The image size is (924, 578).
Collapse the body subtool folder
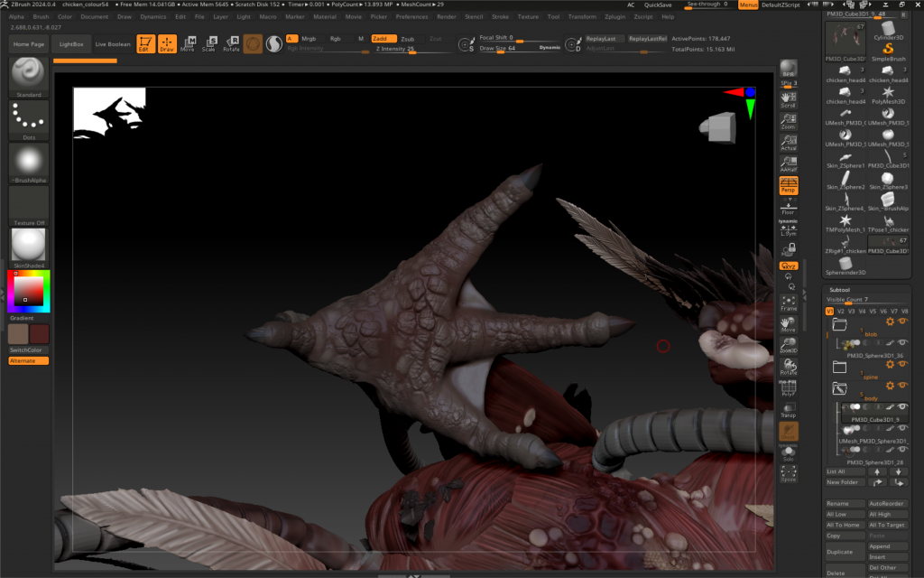[x=840, y=387]
